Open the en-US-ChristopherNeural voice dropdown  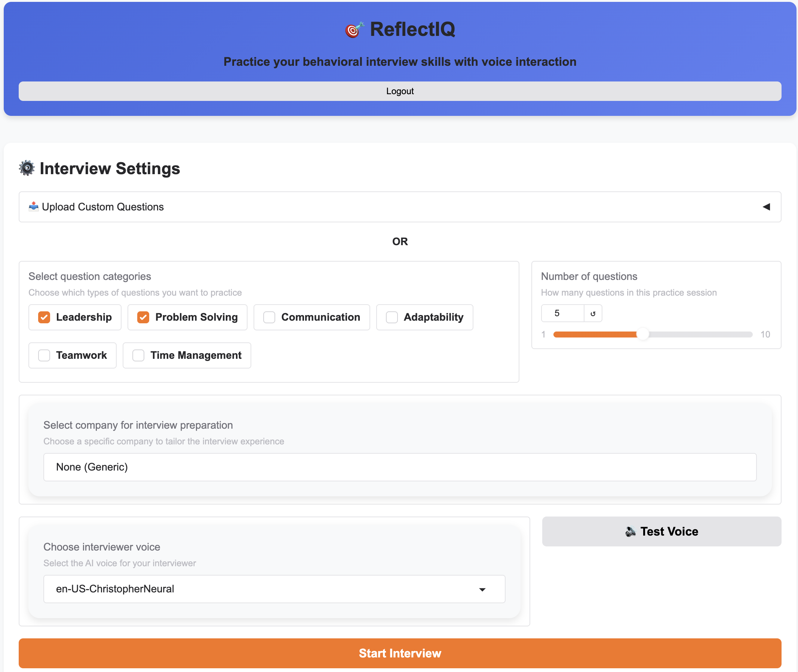[274, 589]
